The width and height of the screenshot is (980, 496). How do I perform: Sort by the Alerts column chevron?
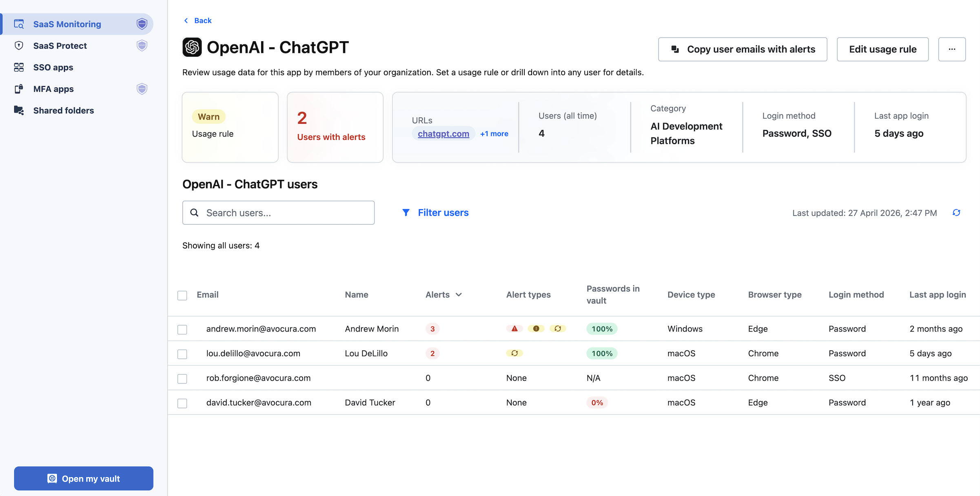(459, 294)
